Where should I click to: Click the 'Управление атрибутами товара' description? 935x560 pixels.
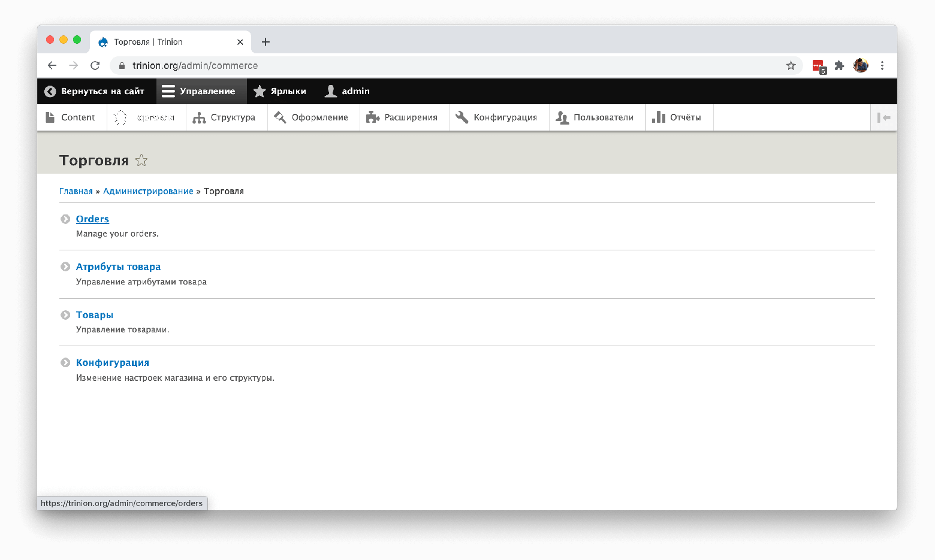[141, 281]
